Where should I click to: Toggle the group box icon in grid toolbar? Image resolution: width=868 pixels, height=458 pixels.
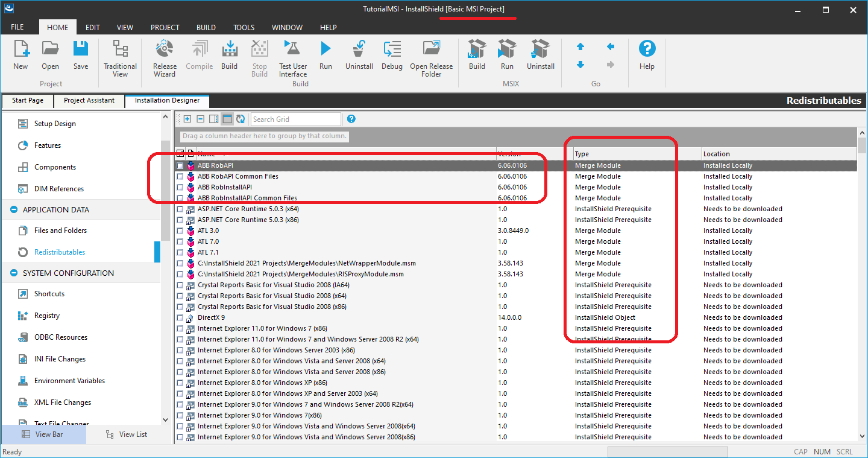tap(227, 119)
